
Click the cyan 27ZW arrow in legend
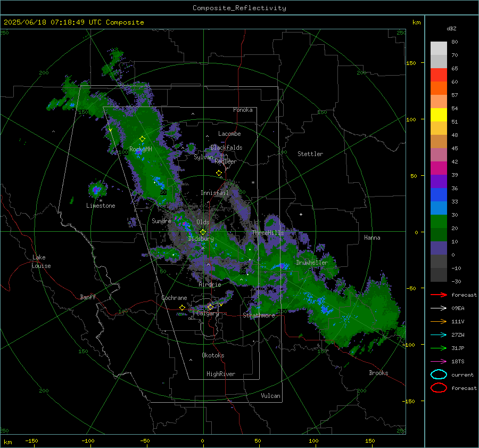click(439, 335)
